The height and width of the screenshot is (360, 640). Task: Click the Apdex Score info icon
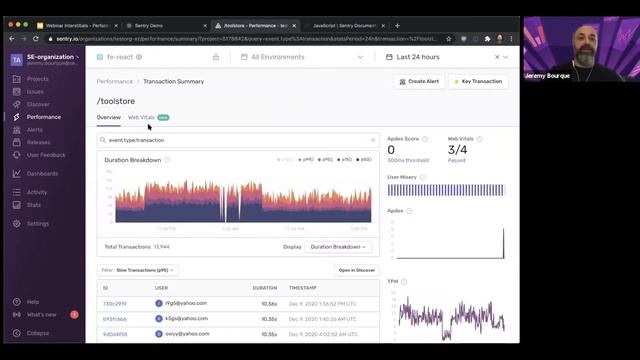(x=425, y=139)
